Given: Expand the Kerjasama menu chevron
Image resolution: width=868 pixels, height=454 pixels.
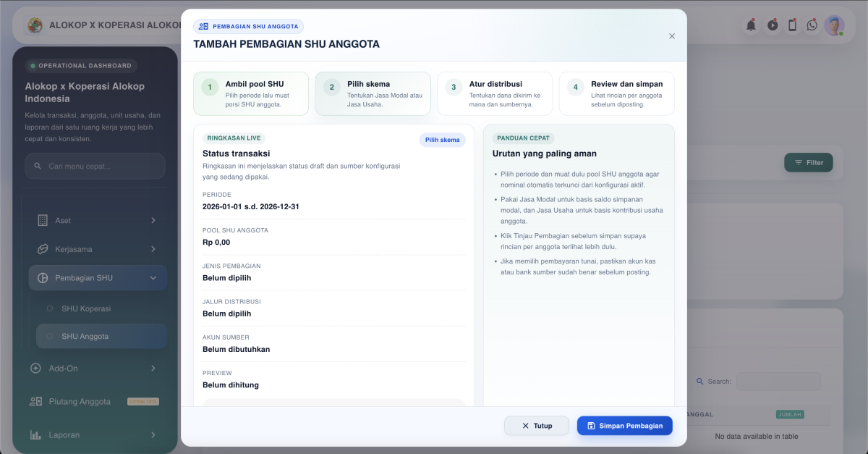Looking at the screenshot, I should click(153, 249).
